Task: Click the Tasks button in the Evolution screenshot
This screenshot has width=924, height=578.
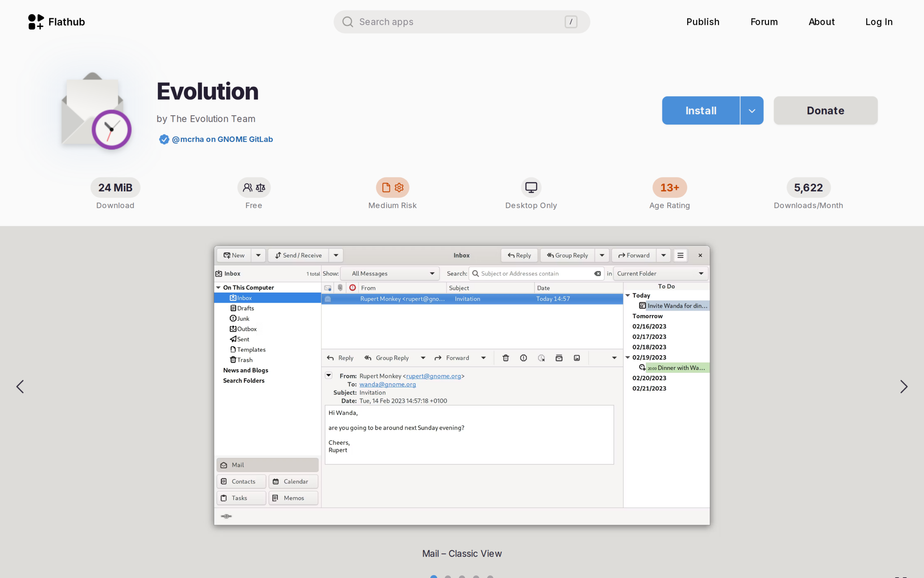Action: tap(241, 498)
